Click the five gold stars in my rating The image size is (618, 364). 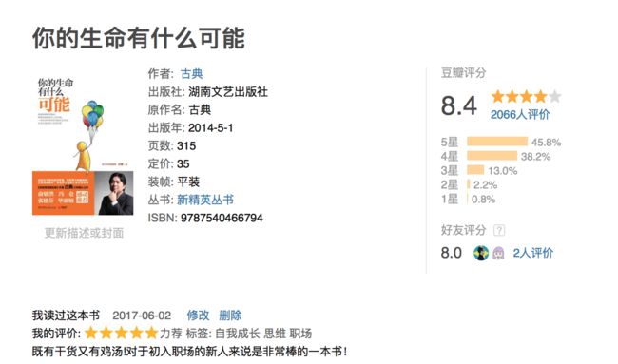click(x=121, y=334)
